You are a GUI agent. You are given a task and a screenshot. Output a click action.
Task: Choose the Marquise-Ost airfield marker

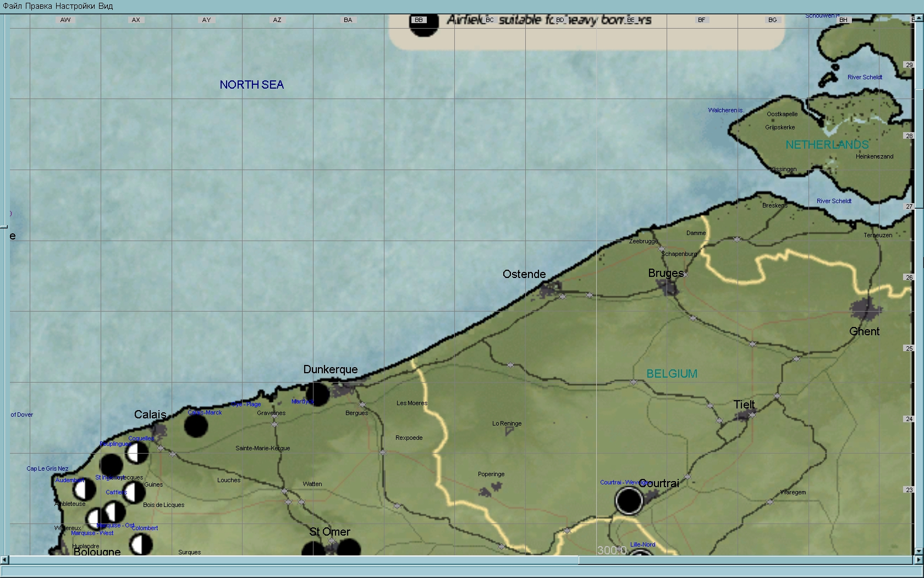(114, 512)
